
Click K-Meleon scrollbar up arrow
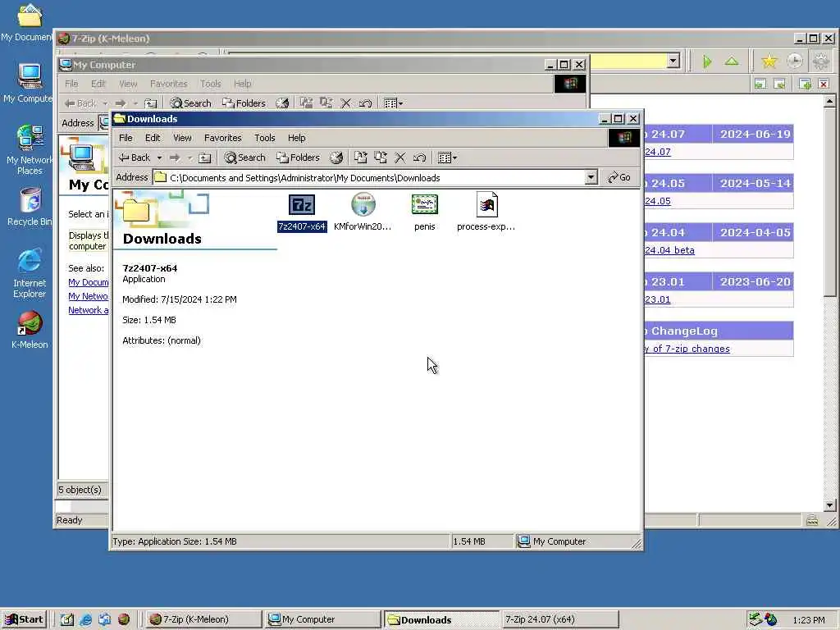pyautogui.click(x=830, y=101)
